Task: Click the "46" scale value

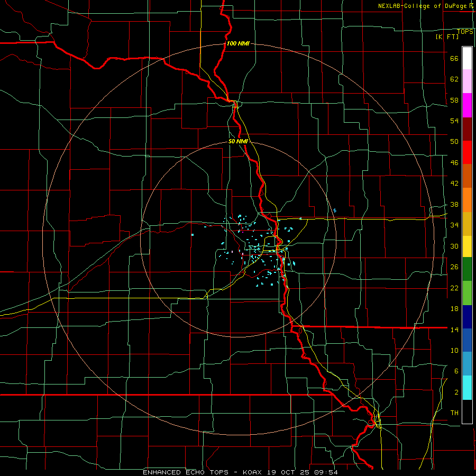Action: pos(454,163)
